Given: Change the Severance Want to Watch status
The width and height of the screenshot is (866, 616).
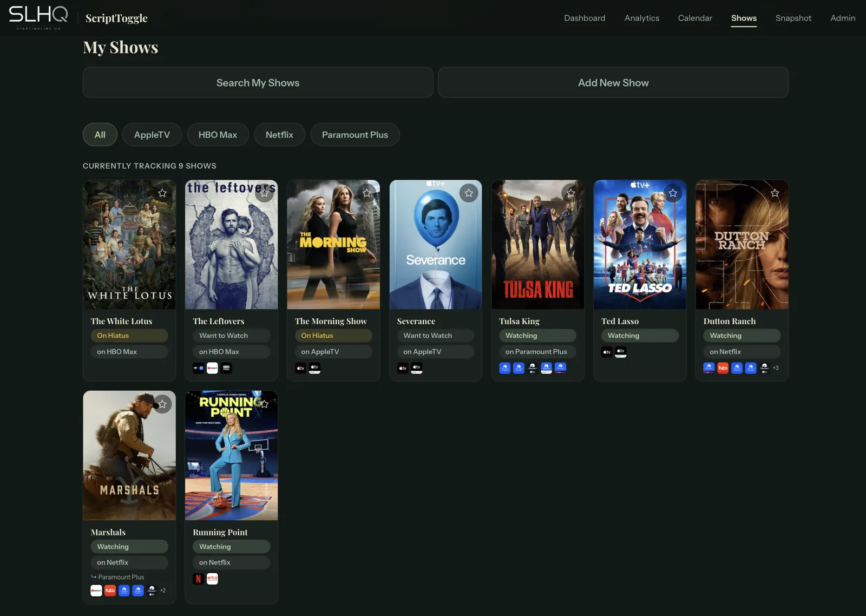Looking at the screenshot, I should (436, 336).
